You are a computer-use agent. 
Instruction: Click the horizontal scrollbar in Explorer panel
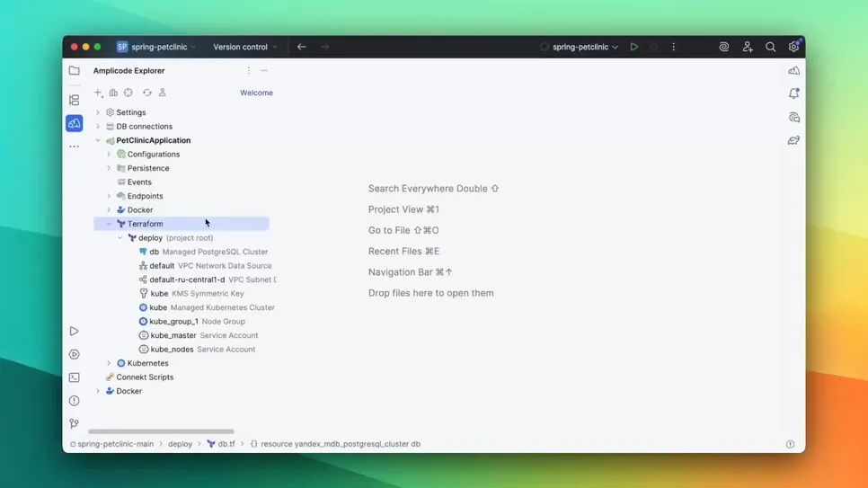point(161,431)
